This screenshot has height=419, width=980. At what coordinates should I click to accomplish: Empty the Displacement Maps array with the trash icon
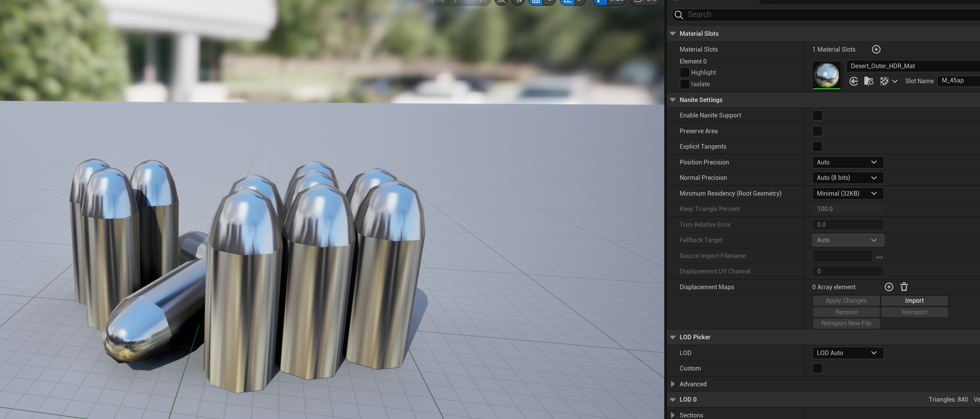904,287
